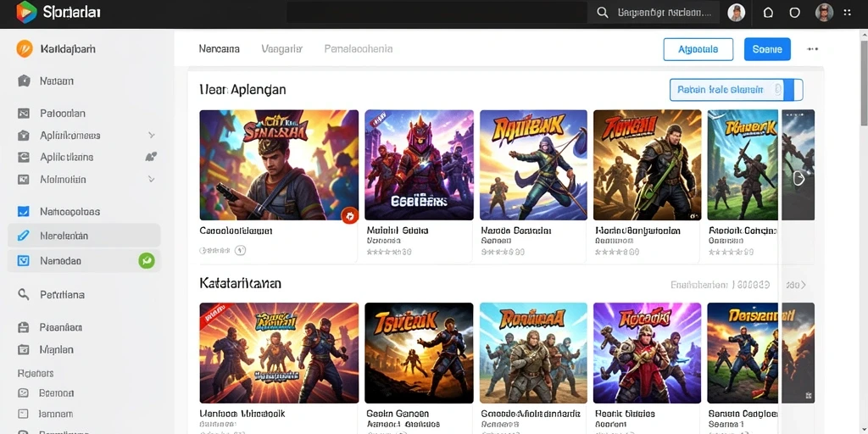Click the red badge on first game card
Screen dimensions: 868x434
(x=350, y=215)
